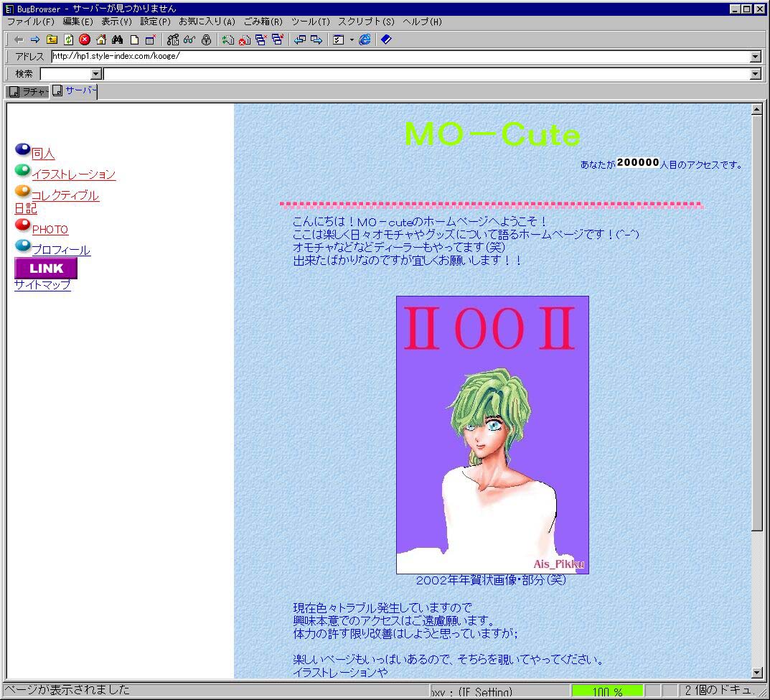
Task: Click the new blank page icon
Action: [134, 39]
